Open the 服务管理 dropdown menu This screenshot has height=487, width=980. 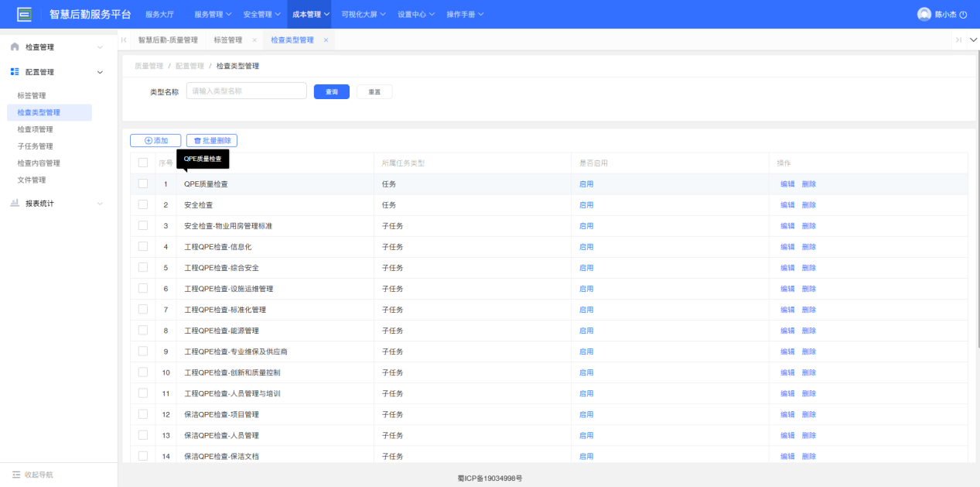pos(213,15)
